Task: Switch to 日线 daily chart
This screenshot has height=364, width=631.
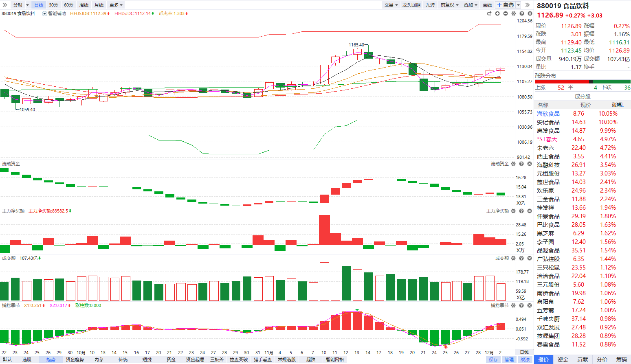Action: 39,5
